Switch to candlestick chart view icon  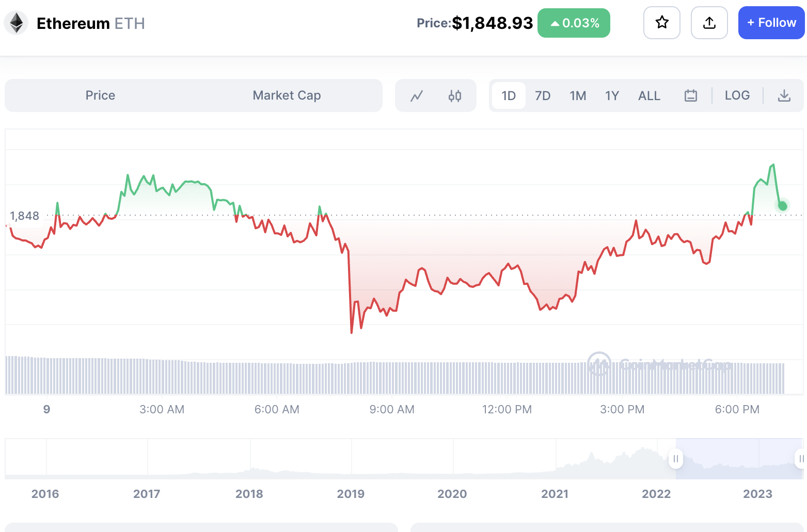455,96
